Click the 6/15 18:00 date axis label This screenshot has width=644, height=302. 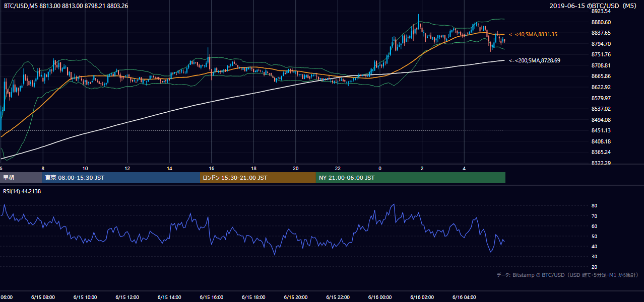(x=254, y=297)
